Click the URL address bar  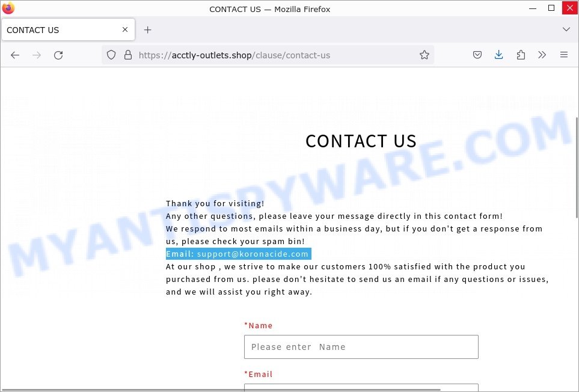(273, 55)
